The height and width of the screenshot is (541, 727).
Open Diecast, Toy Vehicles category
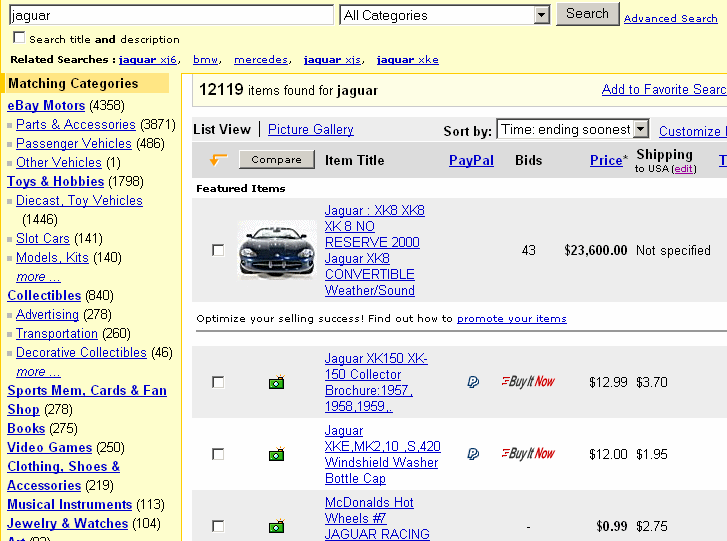(79, 200)
